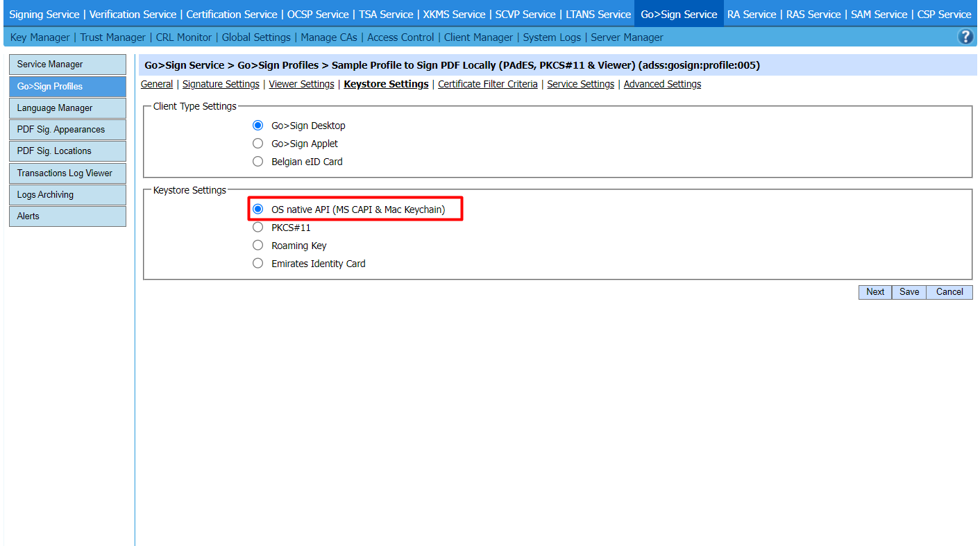Open Key Manager from the submenu bar
The image size is (980, 546).
[x=40, y=37]
